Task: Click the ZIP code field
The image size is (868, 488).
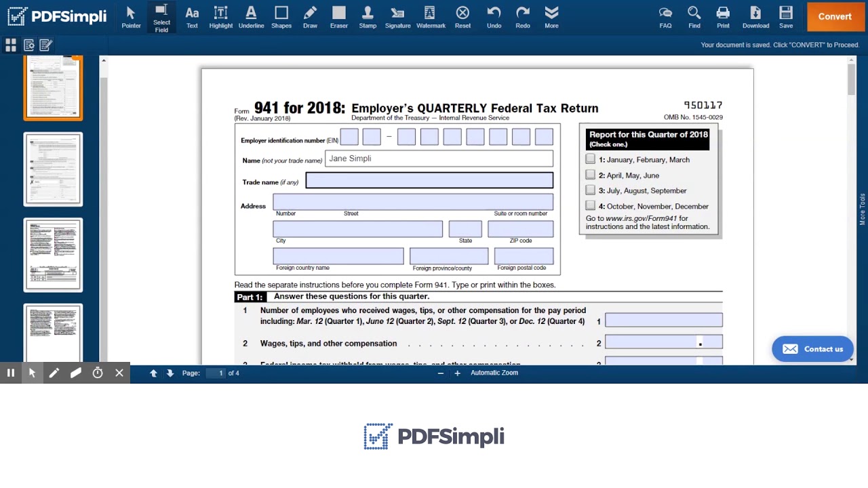Action: click(521, 229)
